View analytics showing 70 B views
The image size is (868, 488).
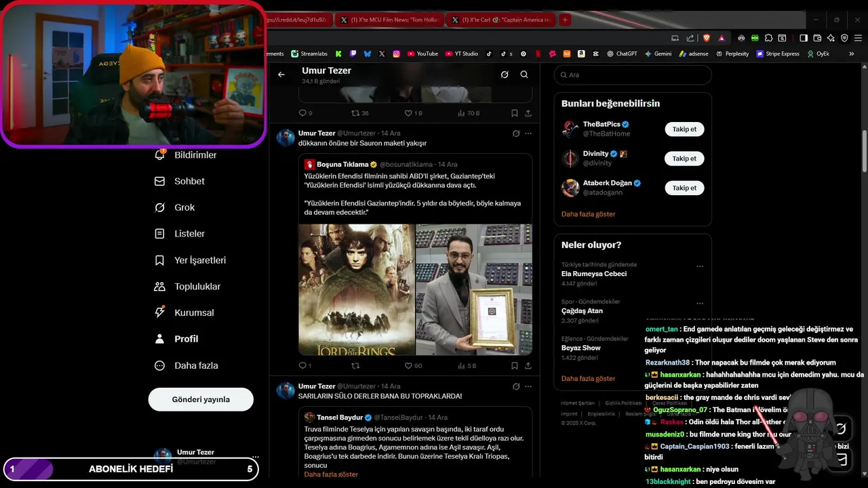point(469,113)
